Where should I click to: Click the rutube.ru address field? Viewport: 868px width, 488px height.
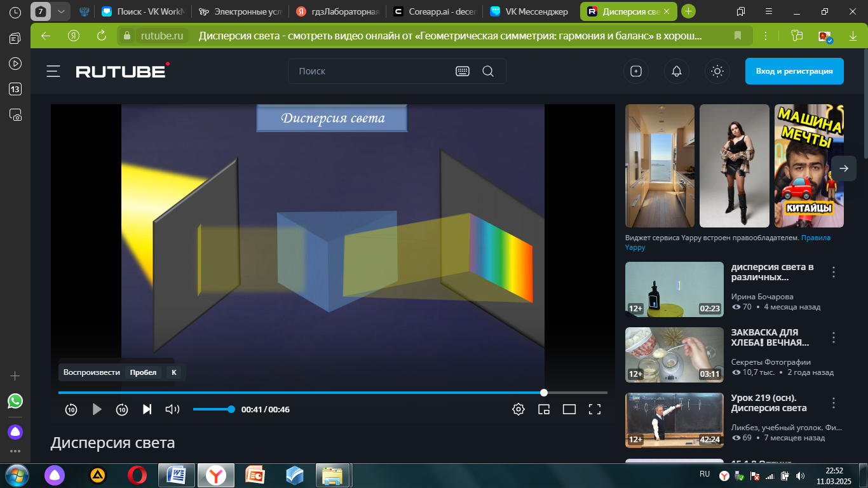click(x=161, y=36)
